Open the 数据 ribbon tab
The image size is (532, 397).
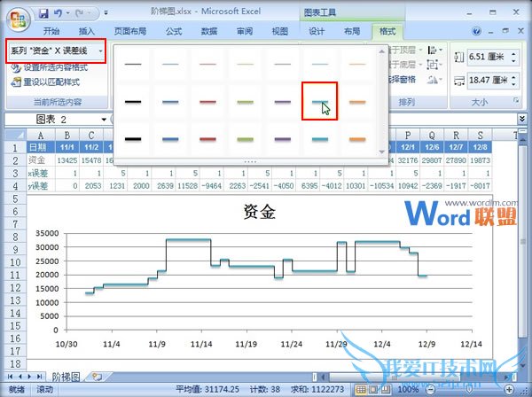click(x=209, y=31)
